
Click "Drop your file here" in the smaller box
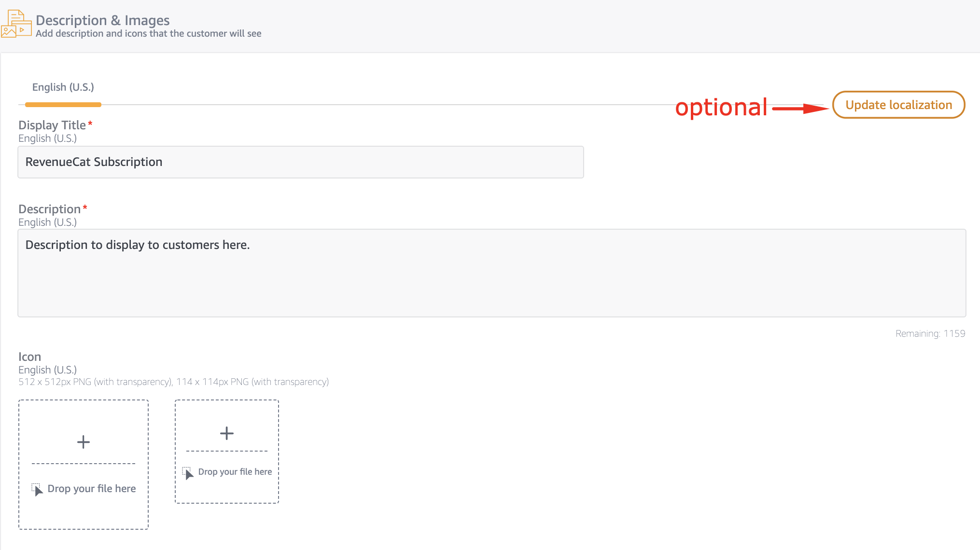coord(235,472)
